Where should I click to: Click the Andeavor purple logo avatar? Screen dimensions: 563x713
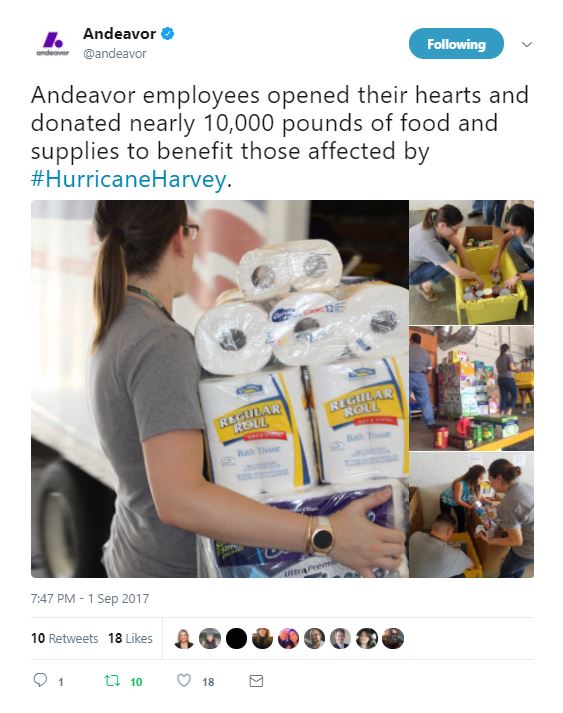tap(52, 43)
